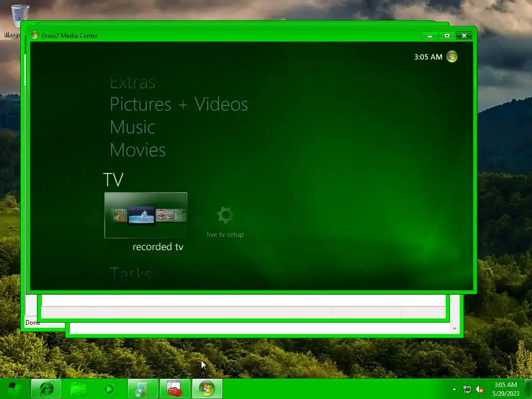Viewport: 532px width, 399px height.
Task: Open the file explorer taskbar icon
Action: point(78,389)
